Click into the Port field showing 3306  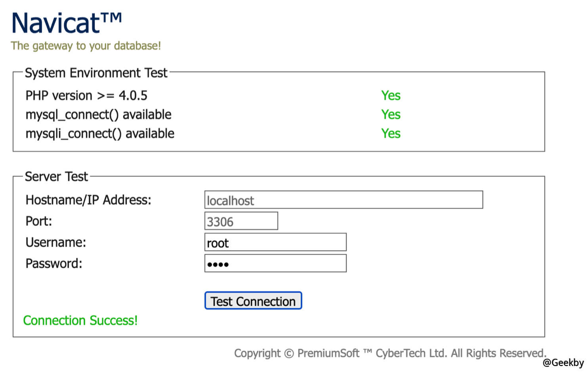(241, 221)
